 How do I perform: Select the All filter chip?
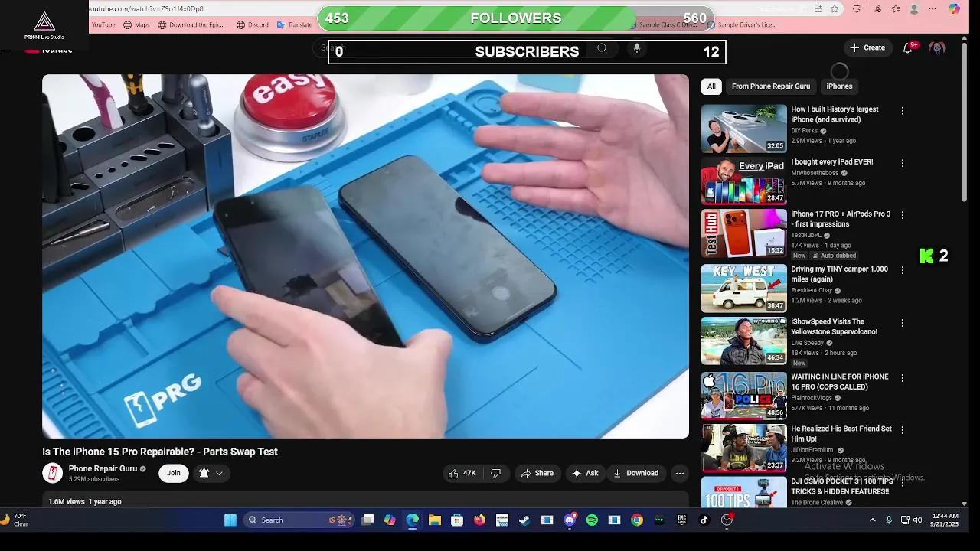point(711,86)
